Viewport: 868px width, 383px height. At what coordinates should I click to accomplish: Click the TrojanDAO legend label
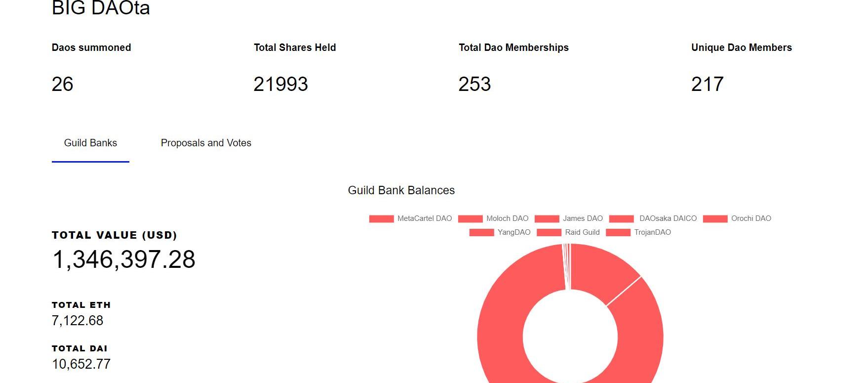coord(652,232)
